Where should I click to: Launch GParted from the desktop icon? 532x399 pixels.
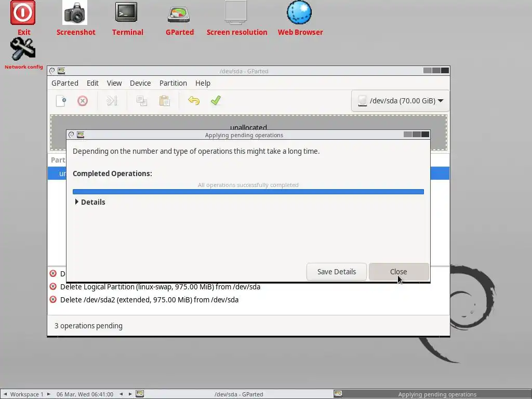click(x=179, y=14)
